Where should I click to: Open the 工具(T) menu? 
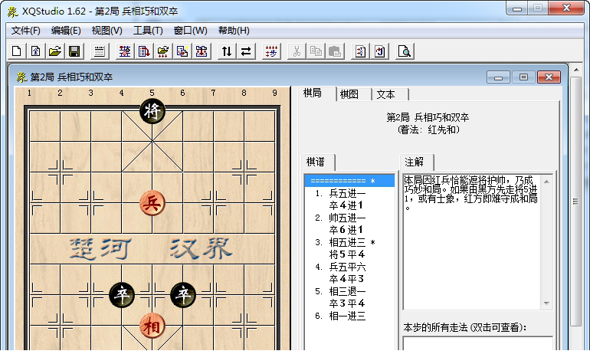click(x=148, y=31)
